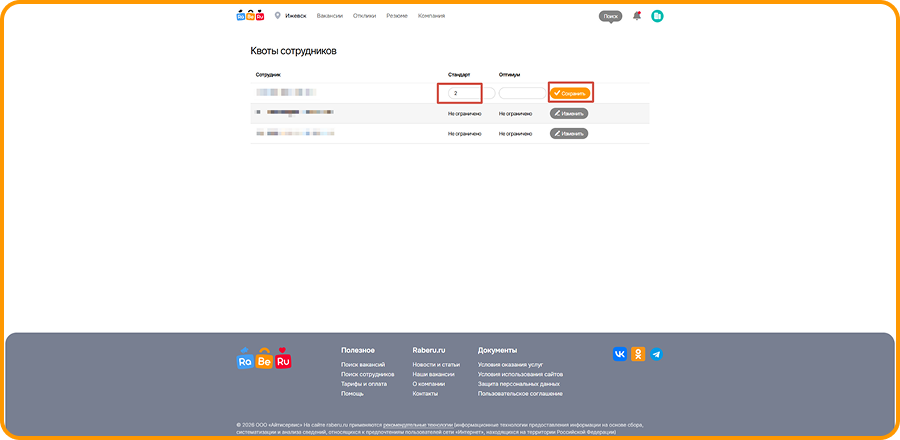Viewport: 900px width, 440px height.
Task: Open the Telegram channel icon
Action: [x=656, y=354]
